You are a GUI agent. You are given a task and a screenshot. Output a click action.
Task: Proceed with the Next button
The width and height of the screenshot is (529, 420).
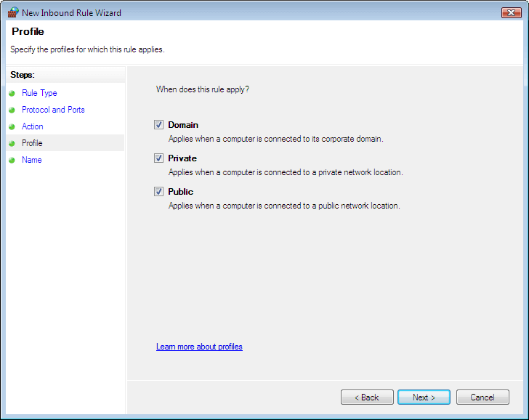click(424, 397)
